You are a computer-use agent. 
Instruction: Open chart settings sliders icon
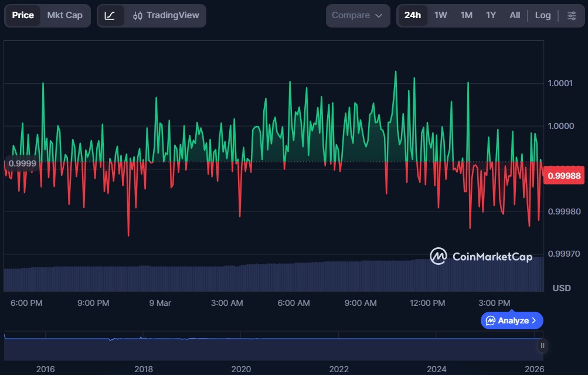[x=572, y=15]
